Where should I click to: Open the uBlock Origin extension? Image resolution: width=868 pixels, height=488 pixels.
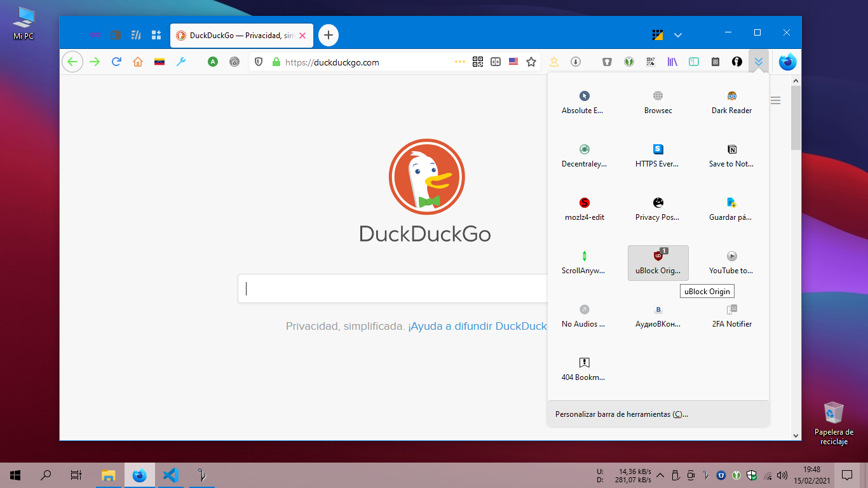point(658,262)
